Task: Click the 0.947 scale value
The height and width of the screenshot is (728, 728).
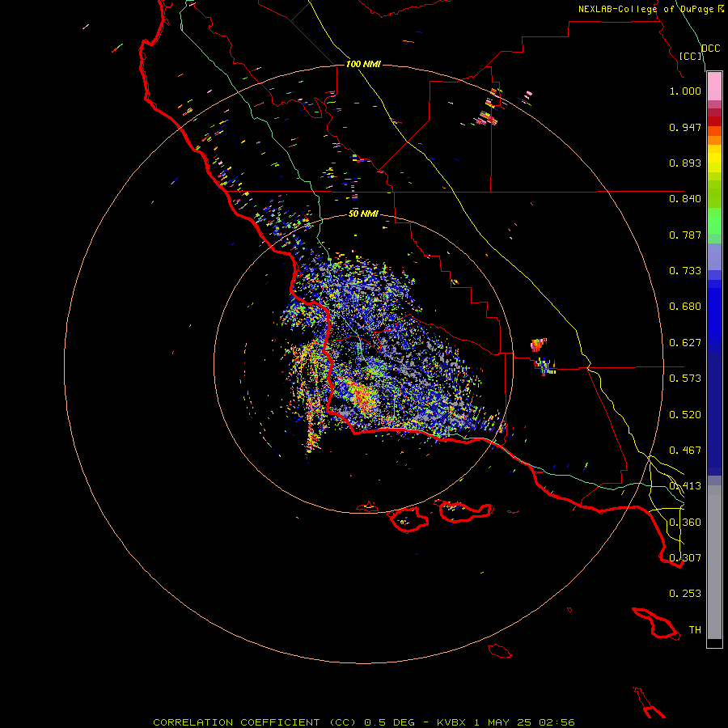Action: click(685, 127)
